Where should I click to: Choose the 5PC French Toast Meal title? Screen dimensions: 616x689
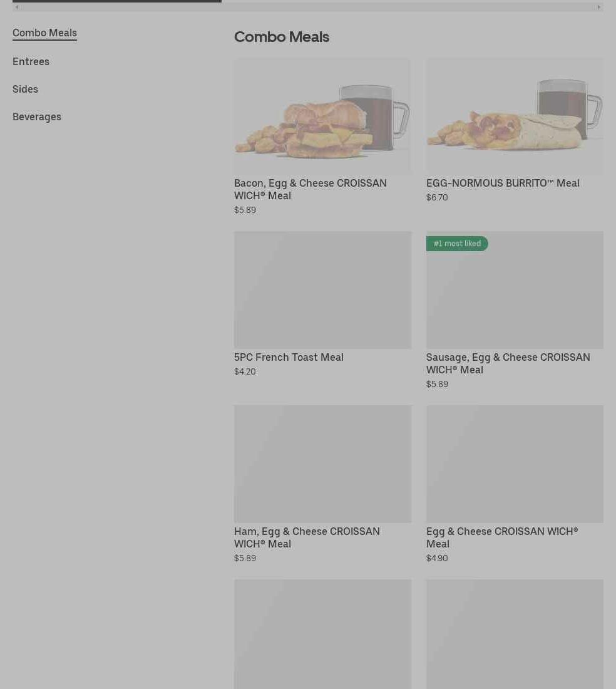pyautogui.click(x=289, y=357)
